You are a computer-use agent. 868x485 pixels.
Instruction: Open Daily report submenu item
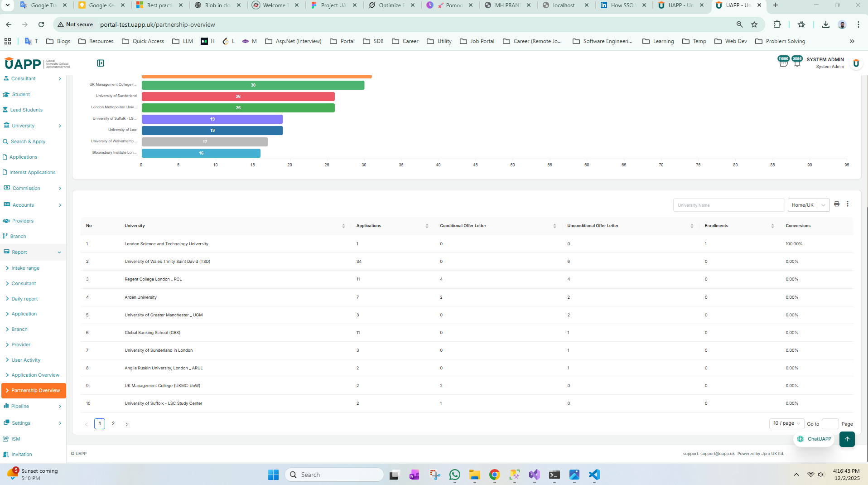[24, 299]
